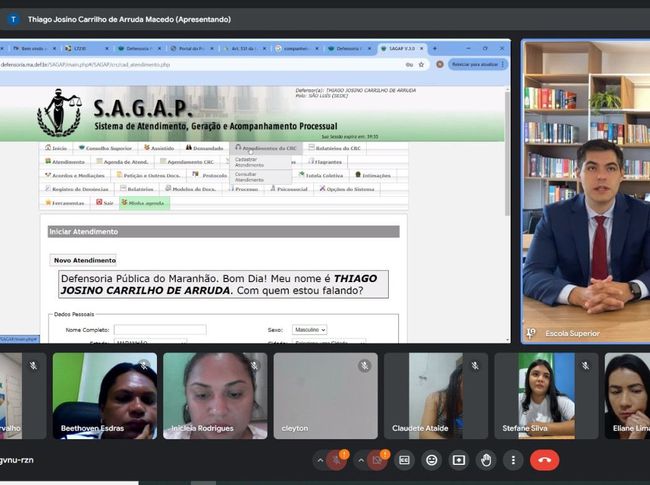
Task: Click the Nome Completo input field
Action: (160, 329)
